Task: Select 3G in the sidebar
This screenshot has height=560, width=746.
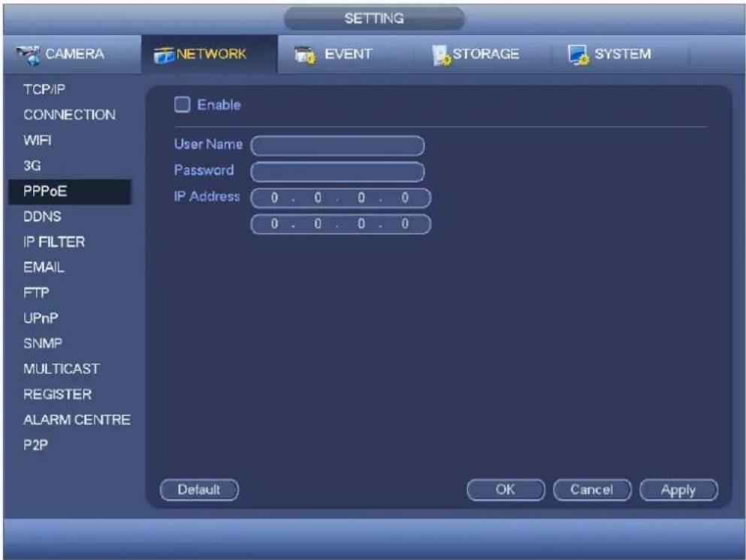Action: click(32, 166)
